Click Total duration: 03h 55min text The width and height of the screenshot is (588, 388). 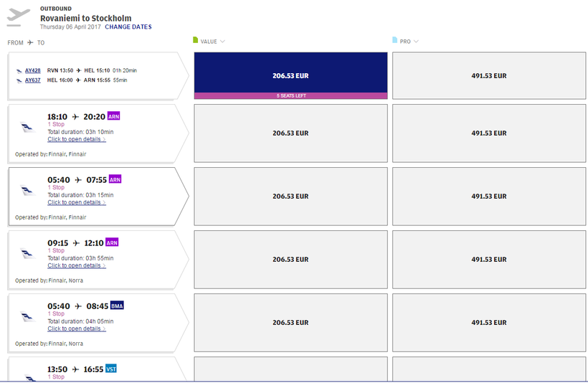[x=80, y=258]
